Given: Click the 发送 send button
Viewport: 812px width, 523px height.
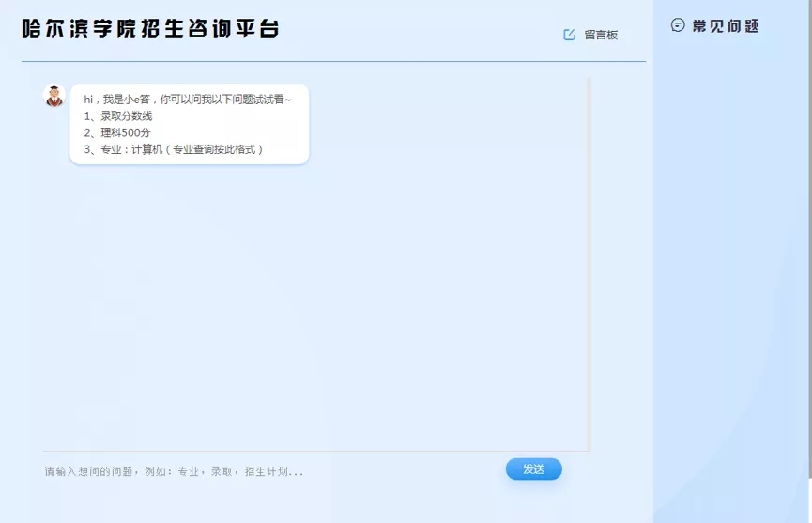Looking at the screenshot, I should [533, 469].
